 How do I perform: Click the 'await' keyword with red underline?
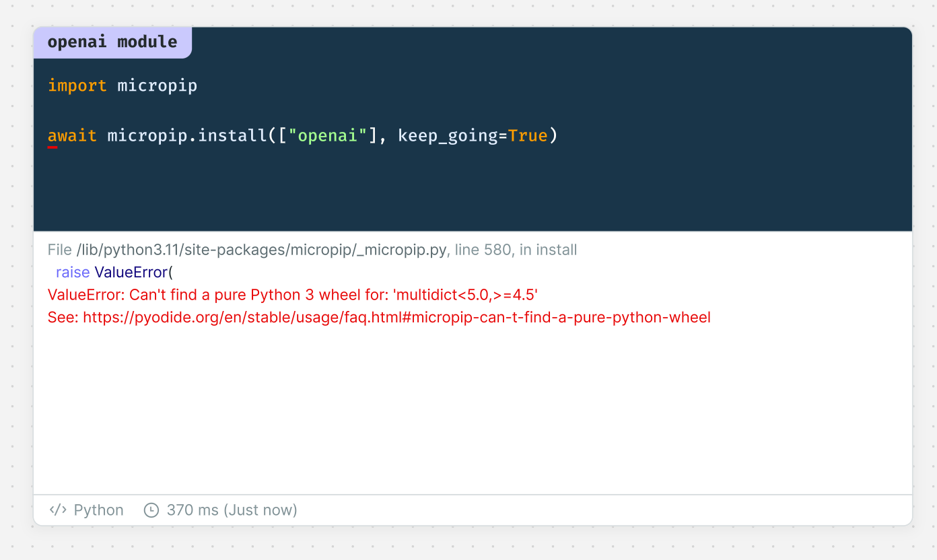(x=72, y=136)
